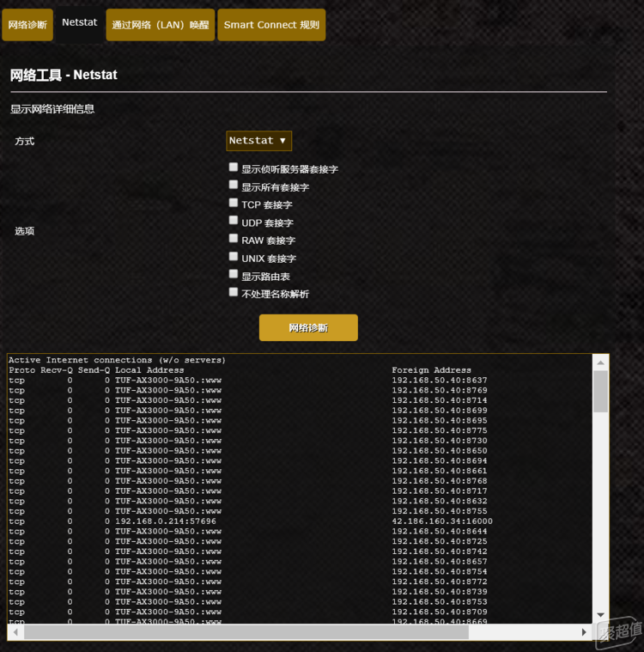Enable the UNIX 套接字 checkbox
The height and width of the screenshot is (652, 644).
[x=234, y=256]
